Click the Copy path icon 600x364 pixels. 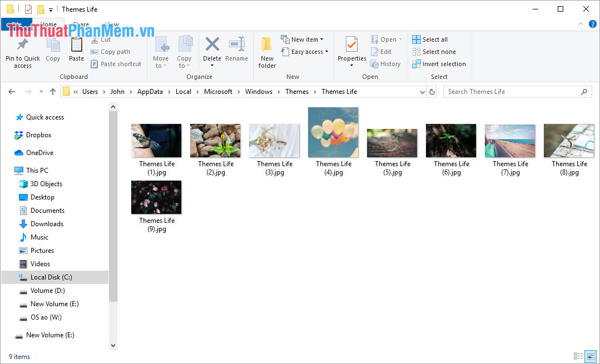[110, 51]
